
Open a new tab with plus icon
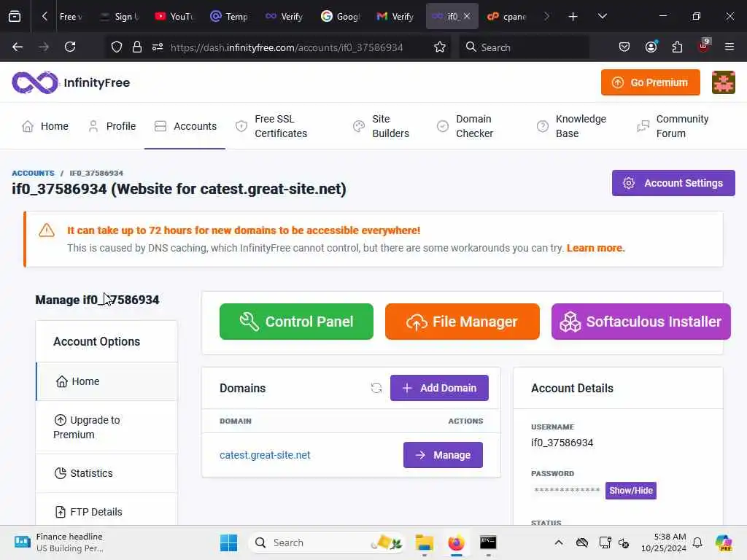pos(573,17)
